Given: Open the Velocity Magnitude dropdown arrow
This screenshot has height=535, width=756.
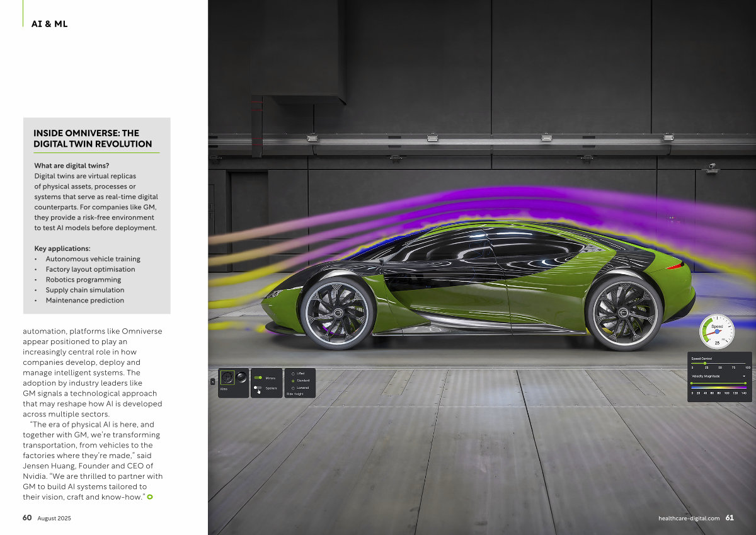Looking at the screenshot, I should point(743,376).
